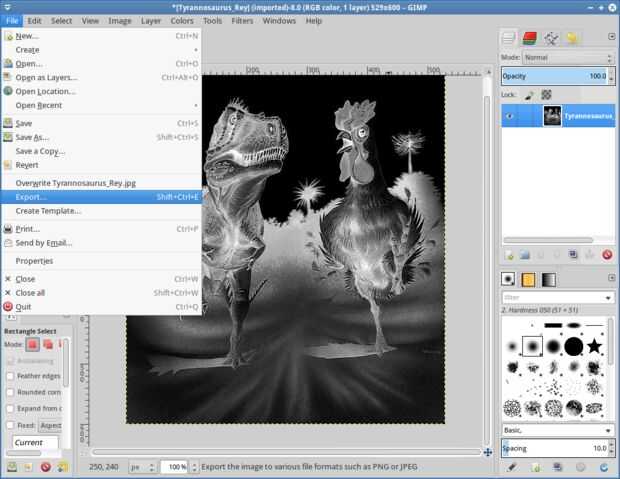Click the Export menu entry

point(101,197)
